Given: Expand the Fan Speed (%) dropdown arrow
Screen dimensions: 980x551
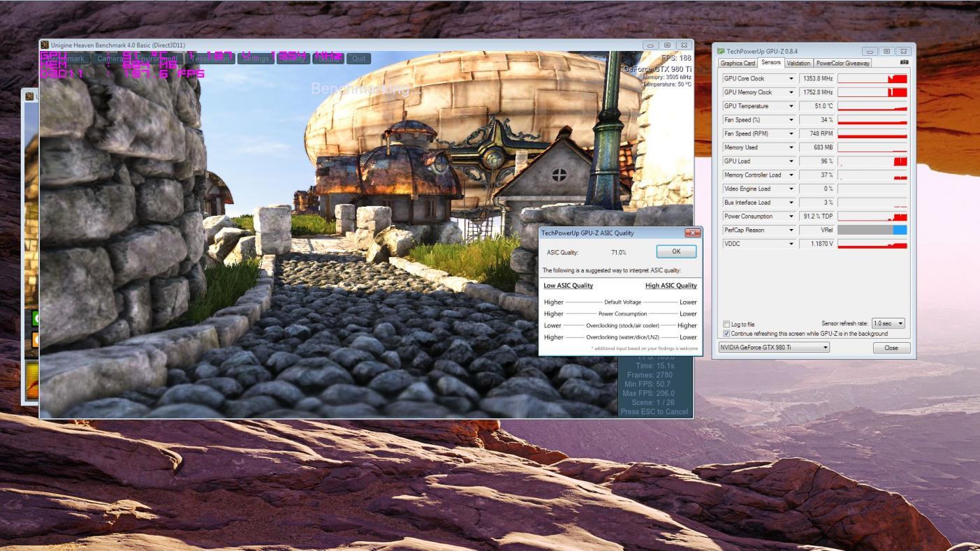Looking at the screenshot, I should [791, 120].
